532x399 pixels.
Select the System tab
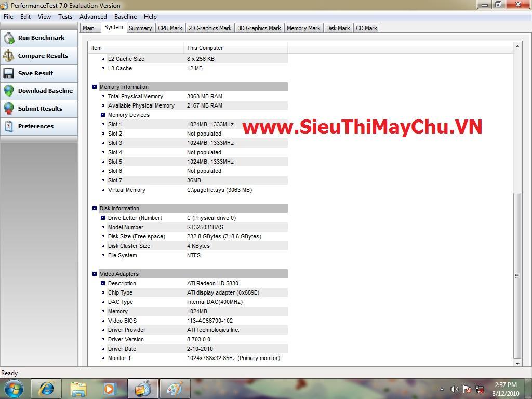tap(114, 28)
